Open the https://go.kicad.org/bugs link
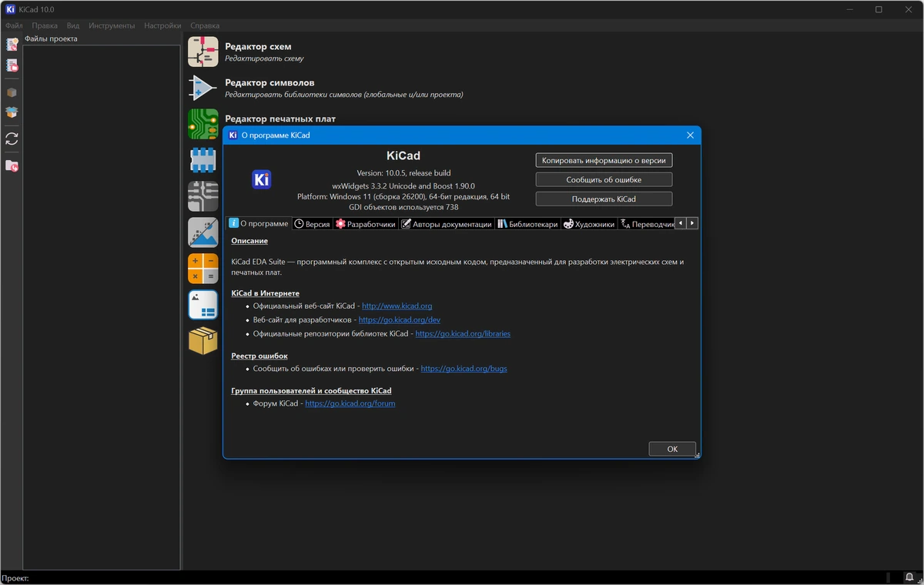924x585 pixels. click(x=464, y=368)
